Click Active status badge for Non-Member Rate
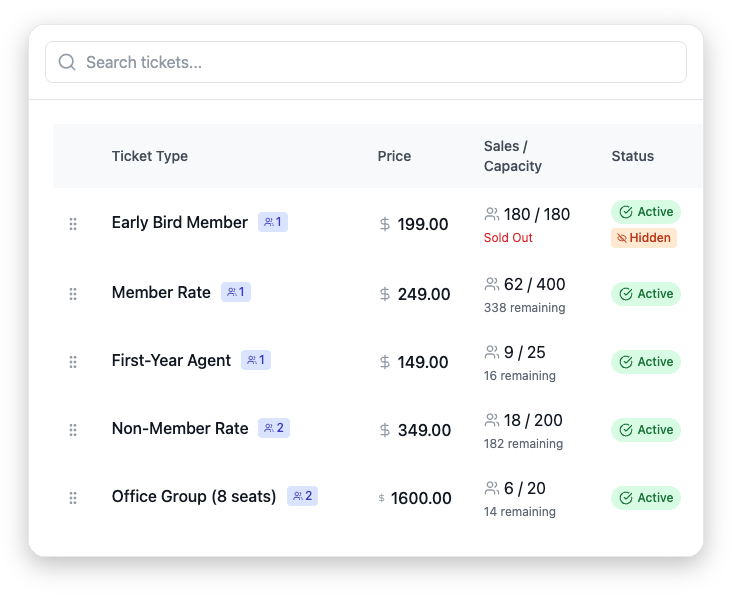732x601 pixels. click(x=646, y=430)
